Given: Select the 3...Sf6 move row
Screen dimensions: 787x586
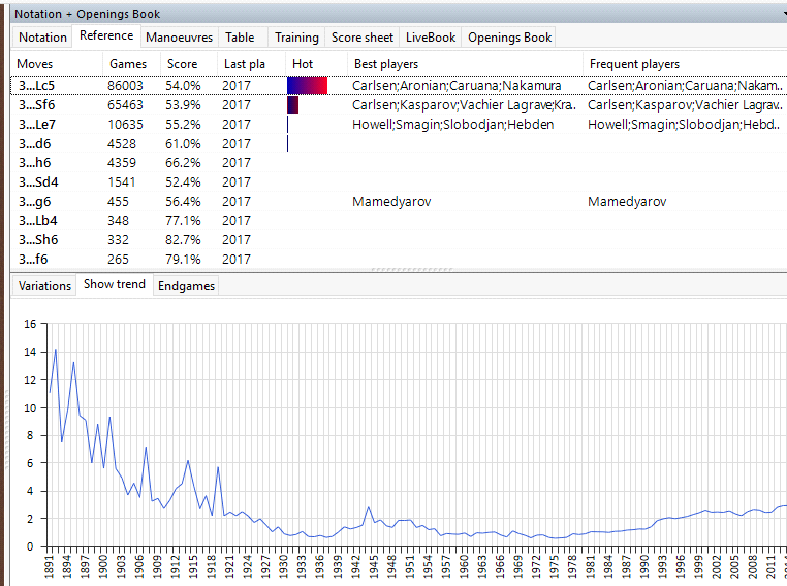Looking at the screenshot, I should [x=38, y=105].
